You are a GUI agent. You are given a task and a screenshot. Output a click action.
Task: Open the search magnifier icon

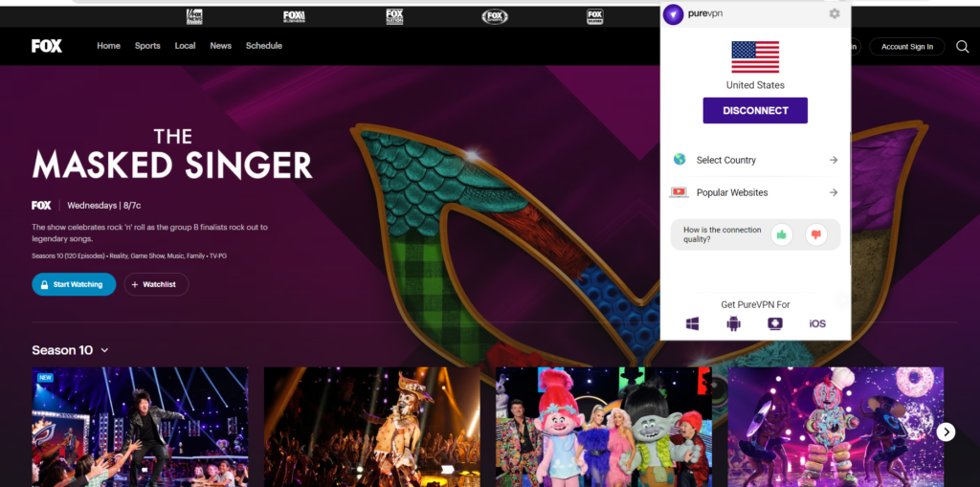[x=963, y=46]
